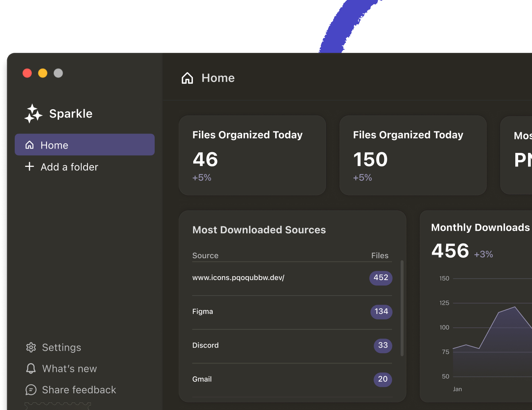
Task: Click the house icon in sidebar Home item
Action: coord(29,145)
